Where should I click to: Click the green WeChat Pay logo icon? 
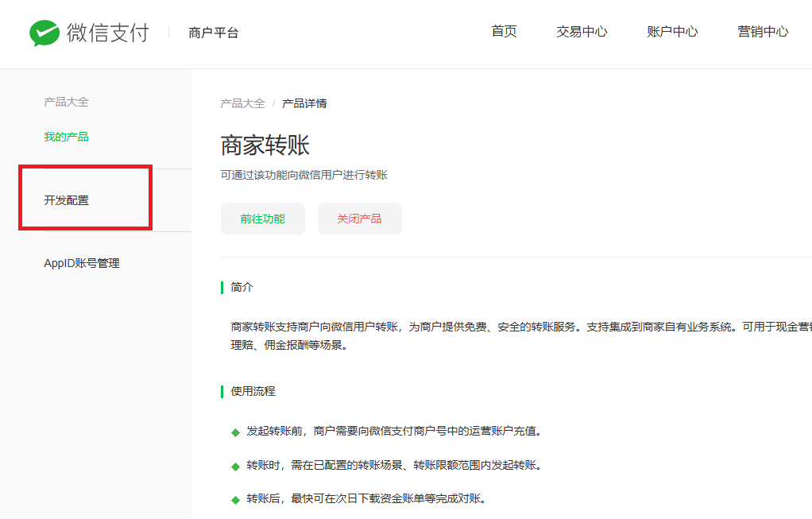coord(44,33)
